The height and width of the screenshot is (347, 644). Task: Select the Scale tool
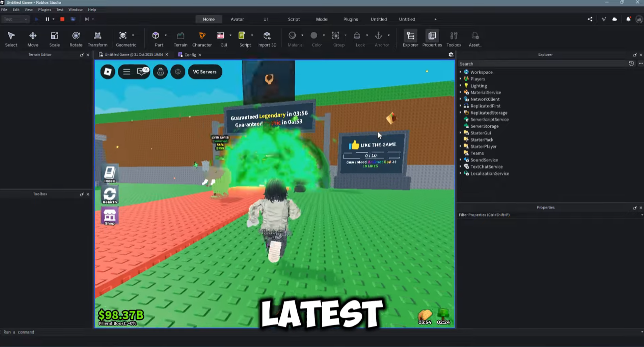54,36
